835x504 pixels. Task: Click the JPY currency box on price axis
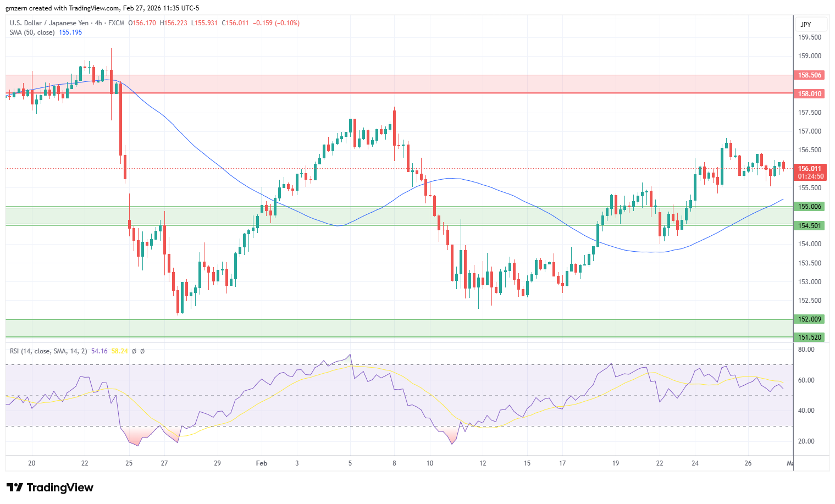click(x=810, y=24)
